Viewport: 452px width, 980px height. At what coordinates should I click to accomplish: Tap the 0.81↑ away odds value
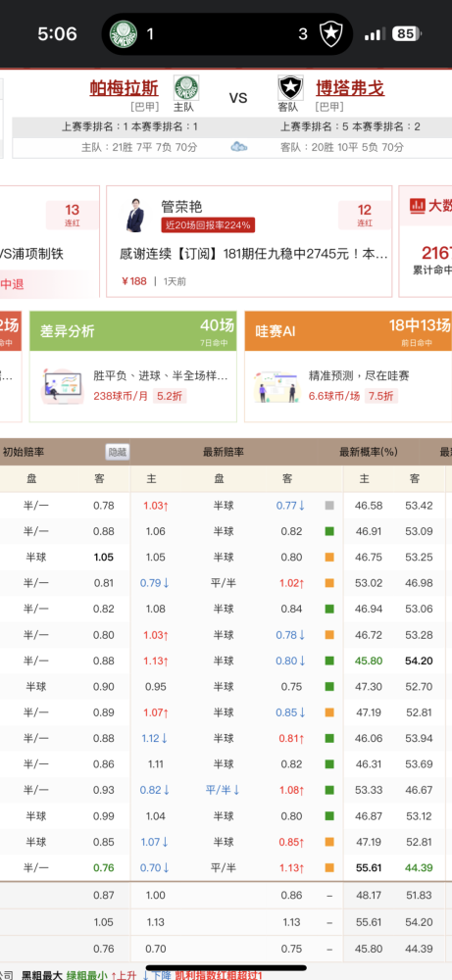pos(291,738)
